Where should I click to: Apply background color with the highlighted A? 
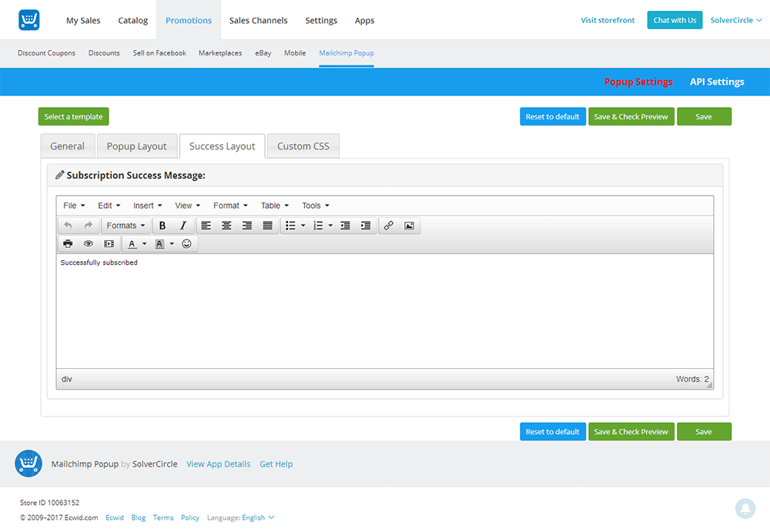click(159, 243)
